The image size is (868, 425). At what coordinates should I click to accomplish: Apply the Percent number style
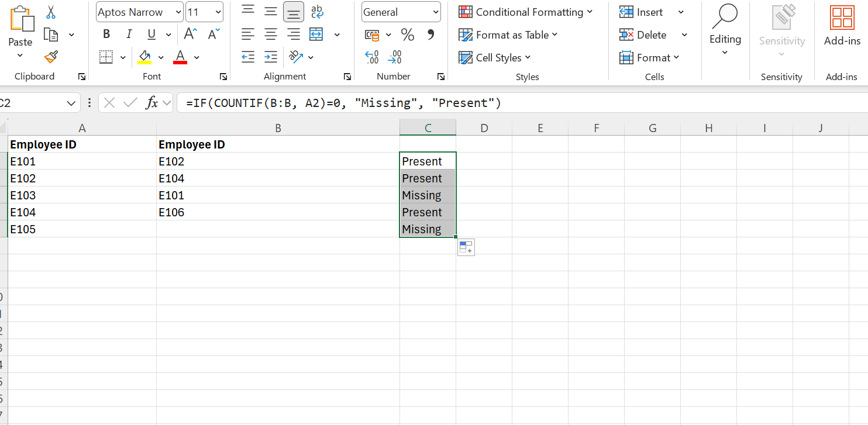(408, 34)
